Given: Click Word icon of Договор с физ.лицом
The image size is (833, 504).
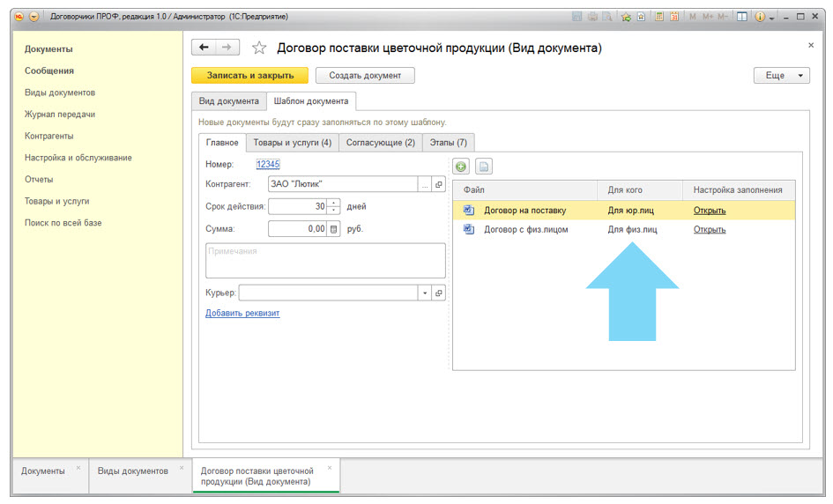Looking at the screenshot, I should tap(469, 229).
